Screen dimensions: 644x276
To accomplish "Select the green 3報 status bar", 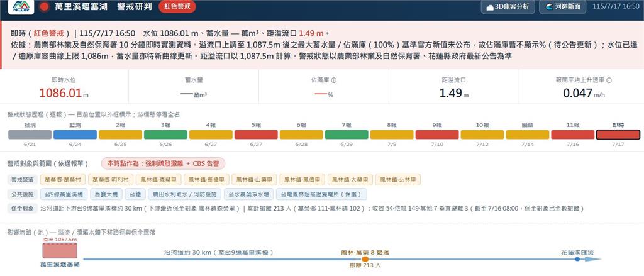I will tap(165, 135).
